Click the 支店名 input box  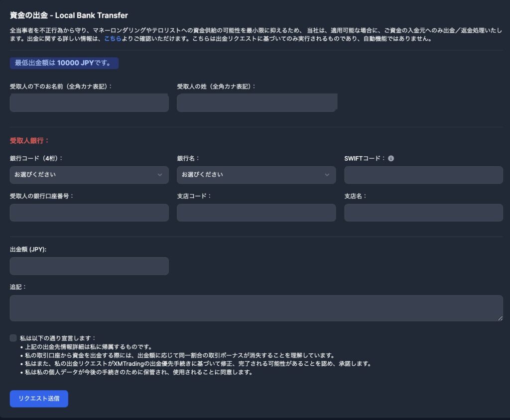(x=423, y=212)
